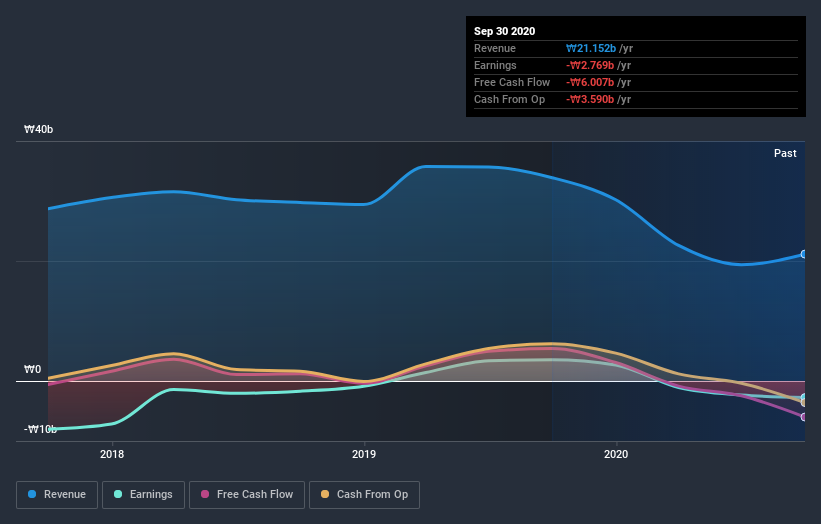Click the Past label on chart

coord(785,153)
